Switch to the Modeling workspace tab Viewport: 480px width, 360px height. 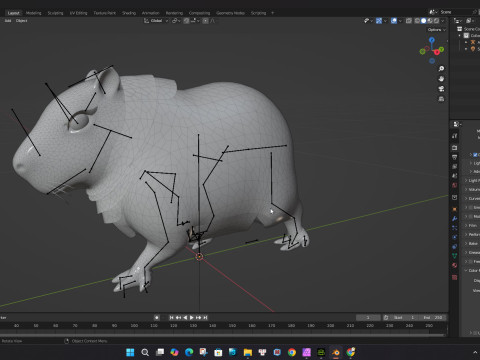click(x=34, y=13)
